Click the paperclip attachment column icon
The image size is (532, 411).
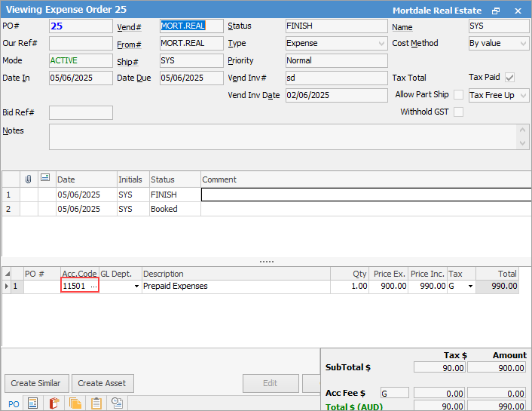[x=29, y=179]
